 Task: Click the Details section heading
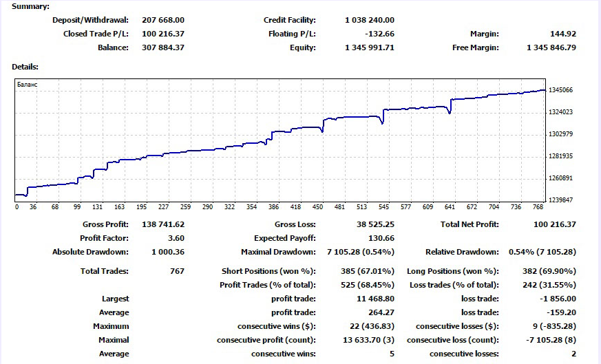pos(25,67)
